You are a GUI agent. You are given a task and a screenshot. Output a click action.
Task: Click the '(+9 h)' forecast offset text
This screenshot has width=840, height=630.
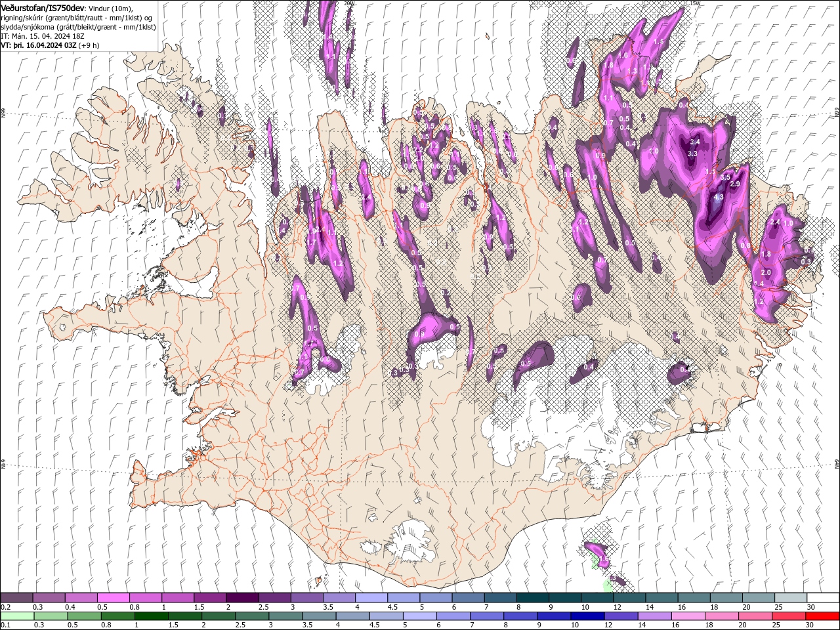[x=89, y=45]
